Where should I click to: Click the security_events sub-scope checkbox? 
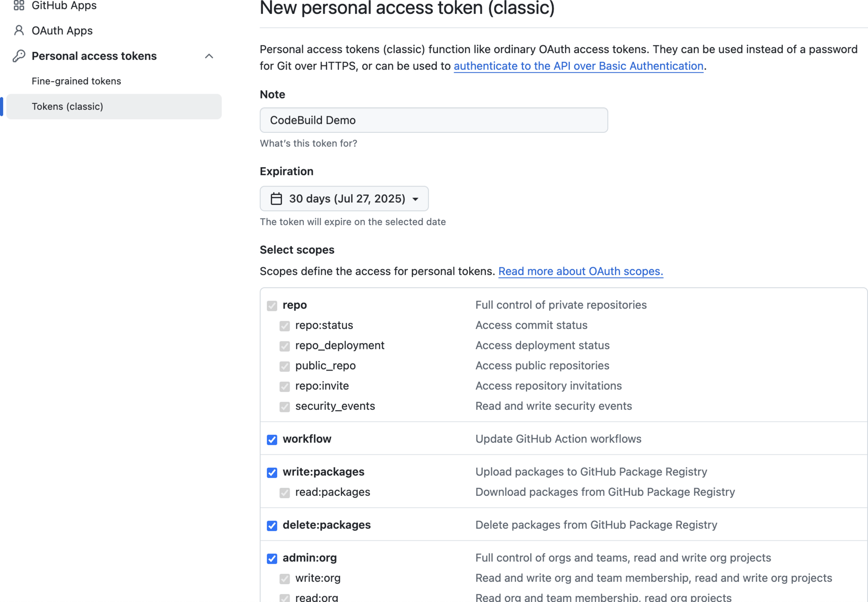284,407
